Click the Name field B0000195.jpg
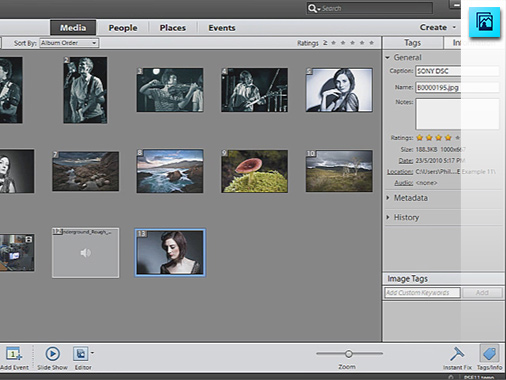506x380 pixels. [457, 87]
